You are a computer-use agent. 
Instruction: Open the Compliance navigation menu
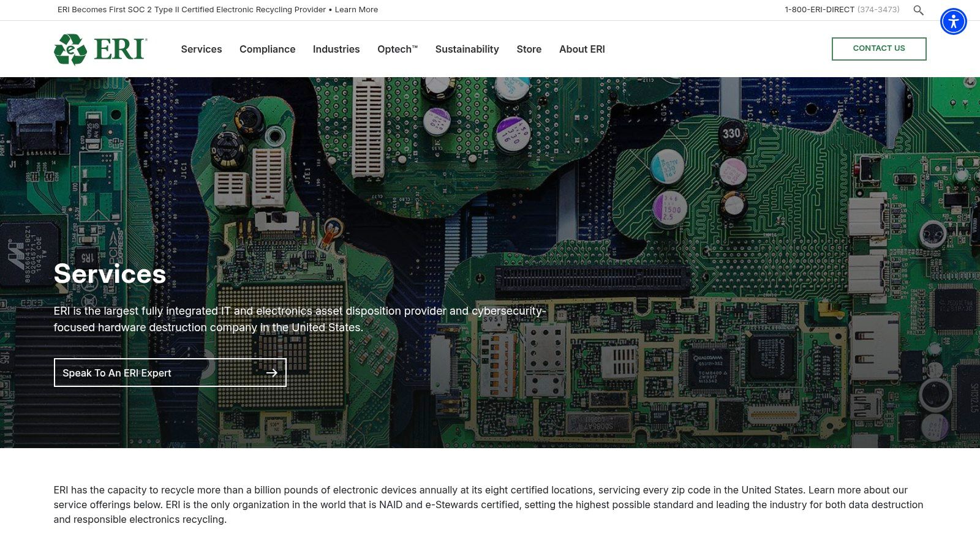point(267,49)
